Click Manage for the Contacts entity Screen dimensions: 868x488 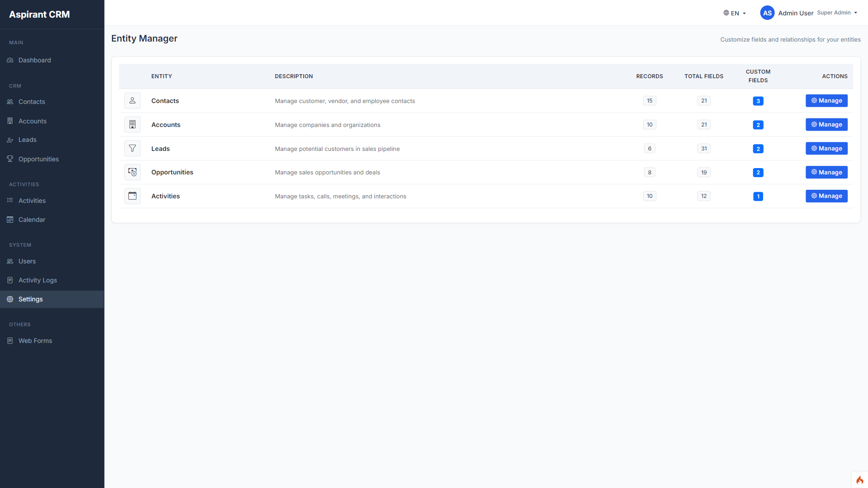coord(826,100)
